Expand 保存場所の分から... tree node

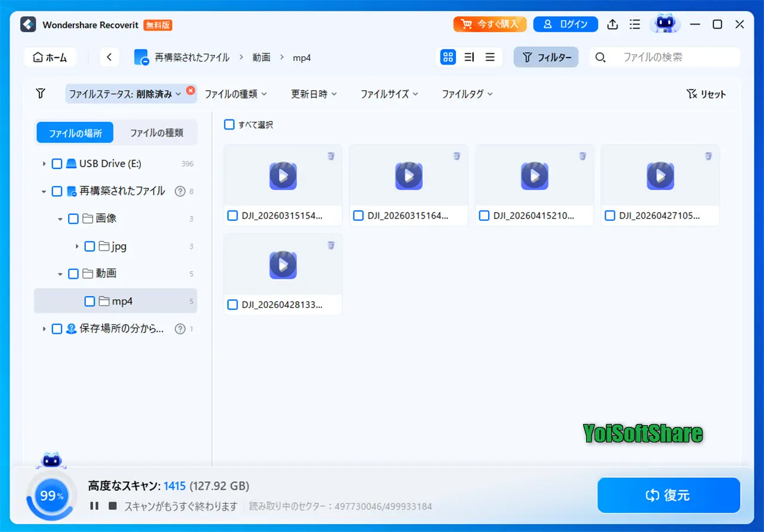44,328
